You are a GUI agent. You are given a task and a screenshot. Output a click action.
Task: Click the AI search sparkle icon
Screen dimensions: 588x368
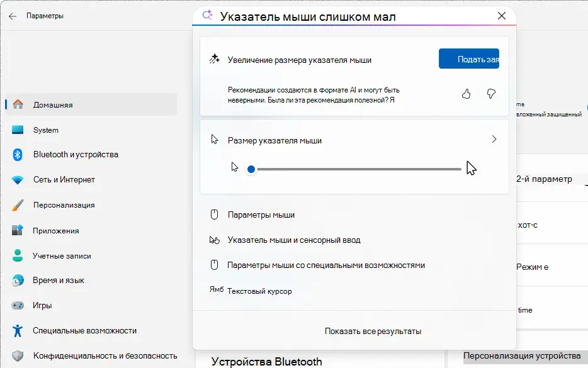[206, 16]
